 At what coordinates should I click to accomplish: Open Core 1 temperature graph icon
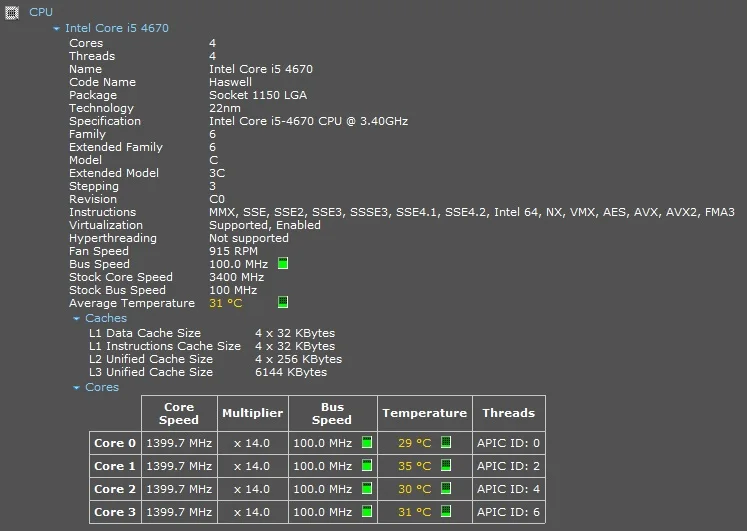446,465
